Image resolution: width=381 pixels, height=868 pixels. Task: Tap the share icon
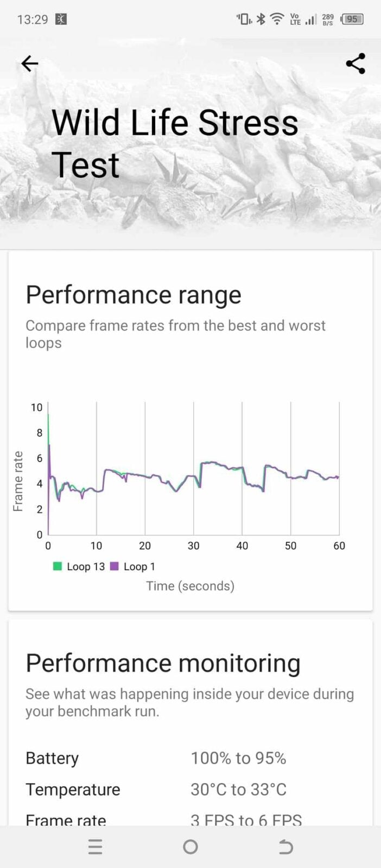pos(355,63)
